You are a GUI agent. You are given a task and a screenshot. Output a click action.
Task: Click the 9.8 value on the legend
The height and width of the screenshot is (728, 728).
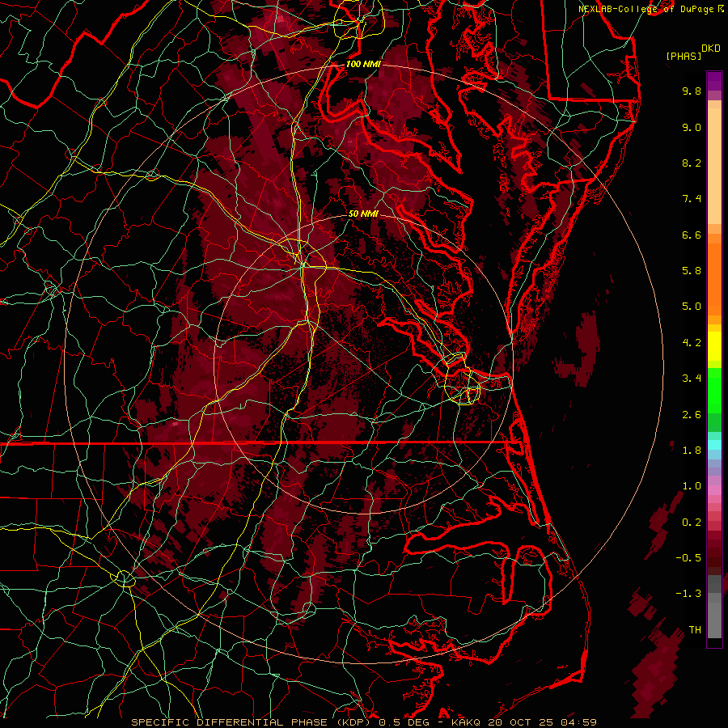tap(692, 91)
